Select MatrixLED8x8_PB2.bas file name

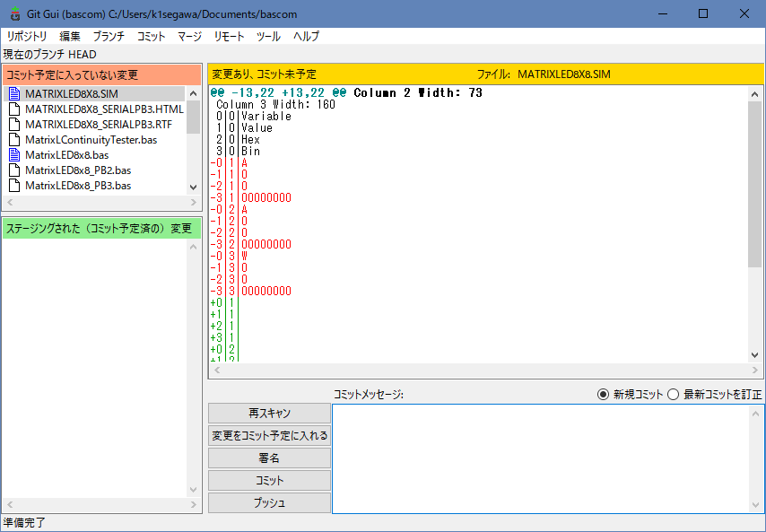[x=78, y=170]
